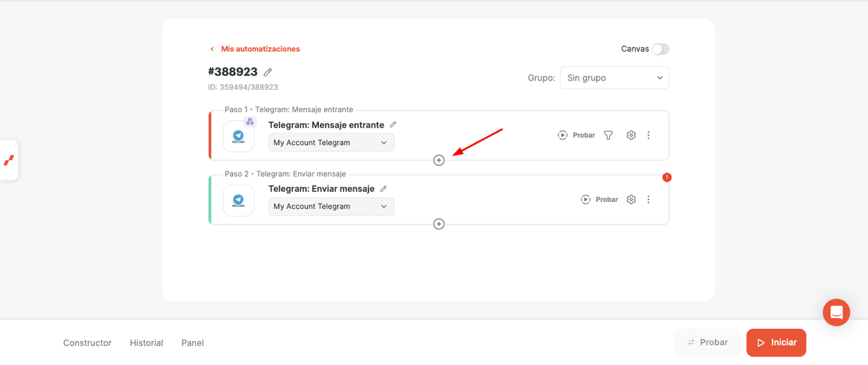Open more options for Enviar mensaje step
Viewport: 868px width, 365px height.
(648, 199)
